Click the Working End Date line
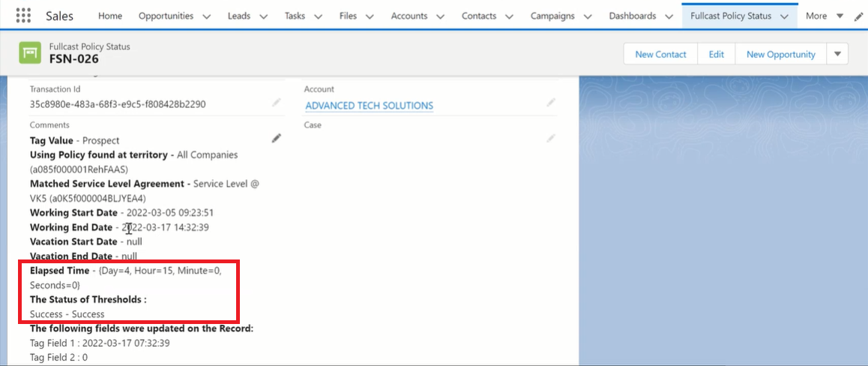Image resolution: width=868 pixels, height=366 pixels. 119,227
